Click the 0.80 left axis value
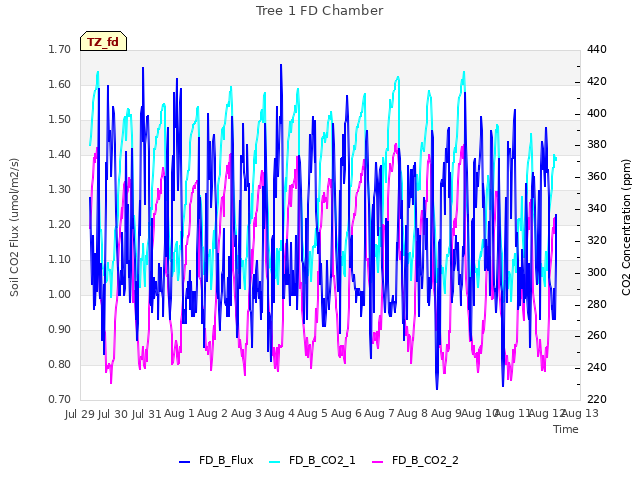 [x=60, y=364]
